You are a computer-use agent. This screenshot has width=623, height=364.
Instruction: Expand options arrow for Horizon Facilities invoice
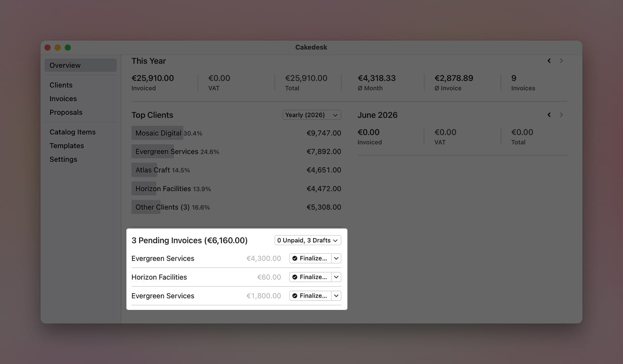[x=336, y=277]
